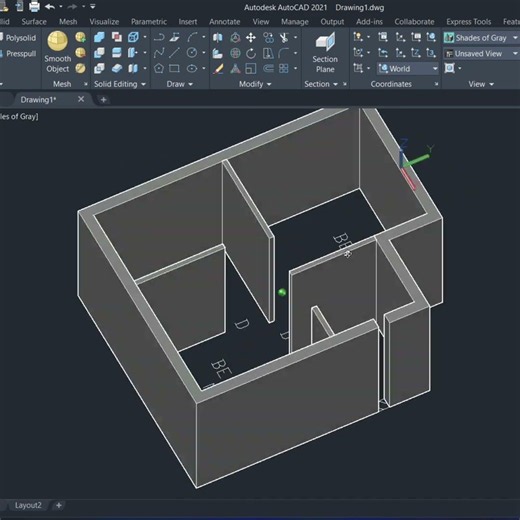Expand the Section panel dropdown
The width and height of the screenshot is (520, 520).
click(x=335, y=84)
